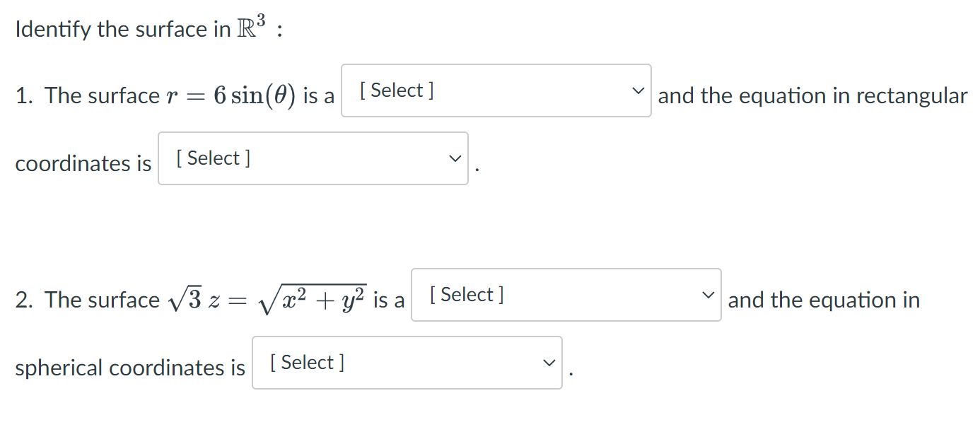Open the spherical coordinates equation dropdown

click(407, 362)
